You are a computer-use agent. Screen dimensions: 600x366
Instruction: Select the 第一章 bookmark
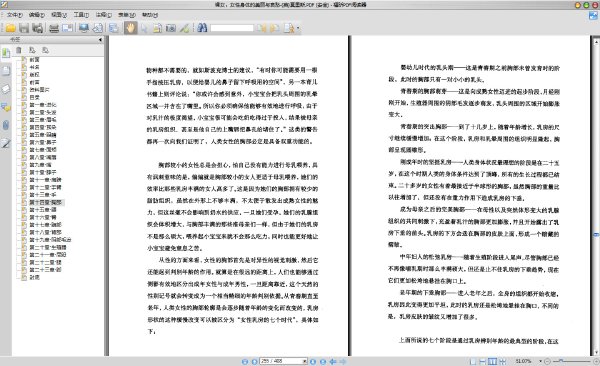(43, 105)
